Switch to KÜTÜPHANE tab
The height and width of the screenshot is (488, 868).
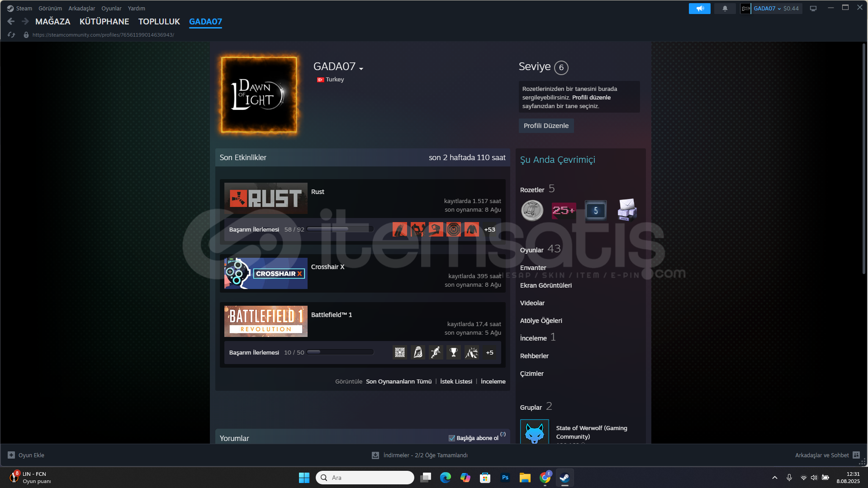(x=104, y=21)
